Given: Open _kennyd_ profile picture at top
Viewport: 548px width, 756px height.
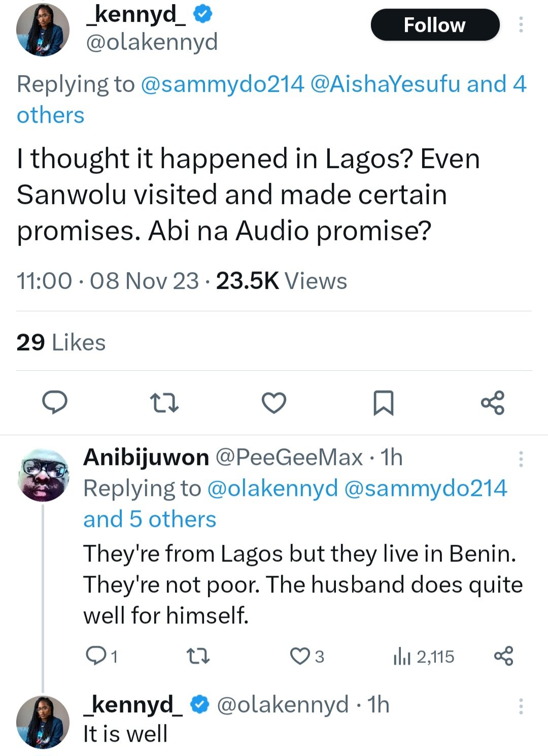Looking at the screenshot, I should [43, 30].
